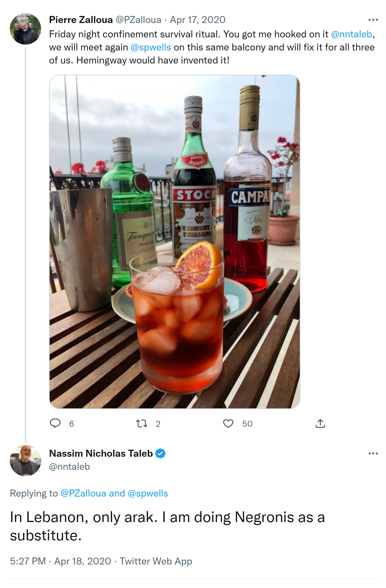This screenshot has height=588, width=386.
Task: Click the blue verified badge next to Taleb
Action: click(160, 453)
